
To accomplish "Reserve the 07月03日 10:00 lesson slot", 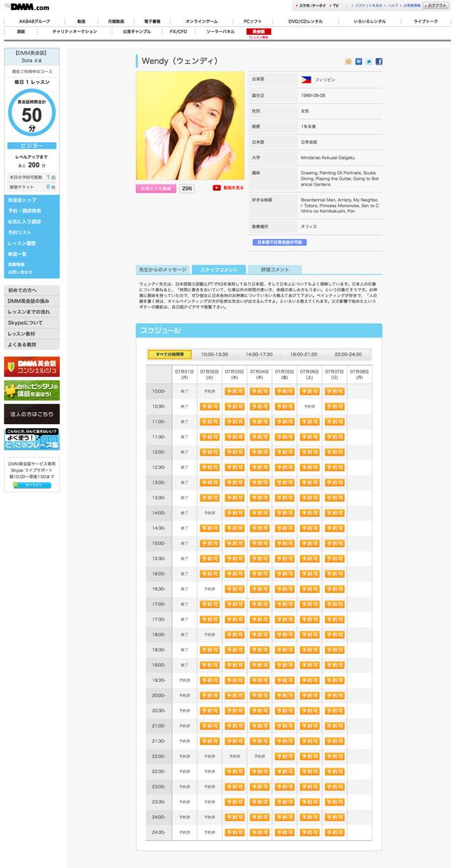I will (x=234, y=391).
